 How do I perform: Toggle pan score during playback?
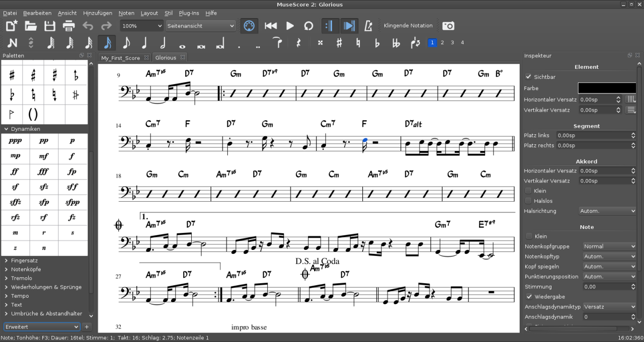[349, 26]
